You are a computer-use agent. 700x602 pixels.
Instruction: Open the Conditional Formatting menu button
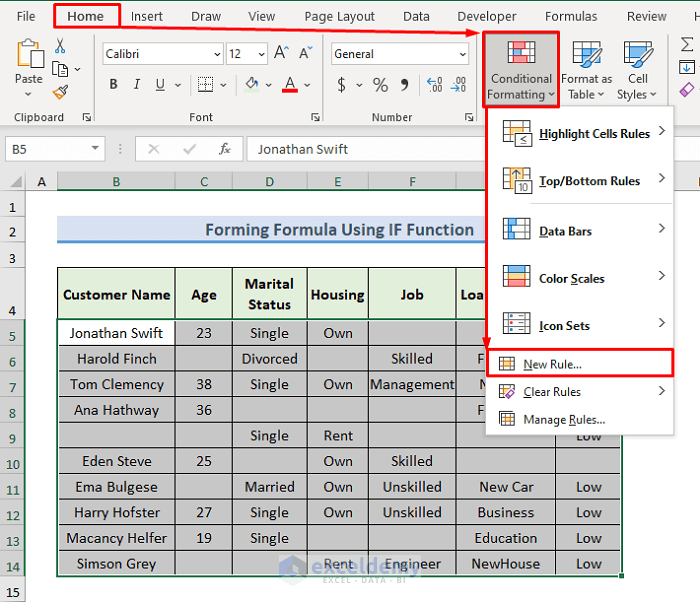[x=521, y=69]
